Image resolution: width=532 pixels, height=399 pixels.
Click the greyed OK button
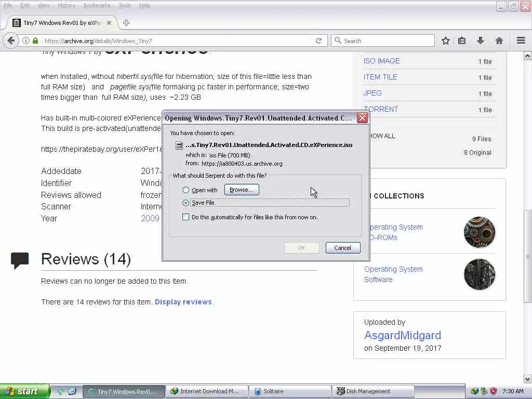(x=301, y=248)
